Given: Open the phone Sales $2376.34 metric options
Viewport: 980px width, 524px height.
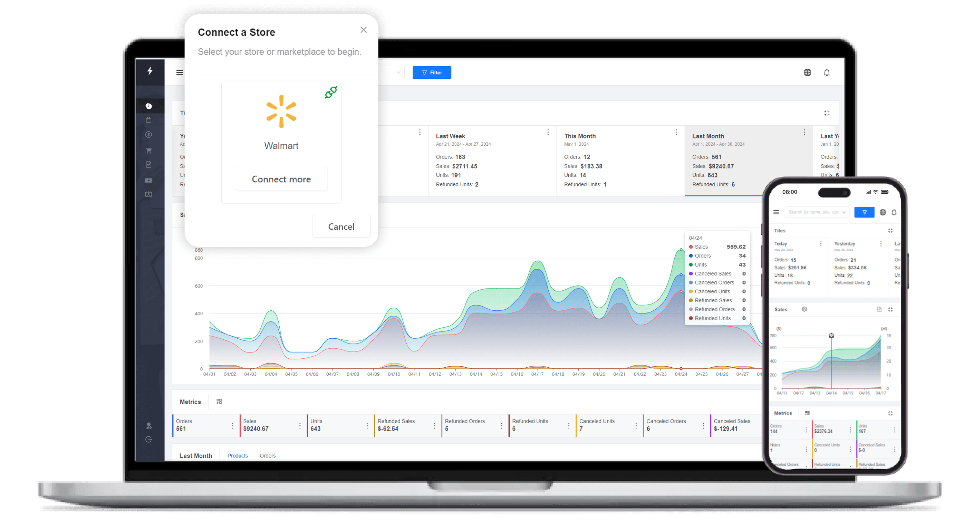Looking at the screenshot, I should (850, 430).
